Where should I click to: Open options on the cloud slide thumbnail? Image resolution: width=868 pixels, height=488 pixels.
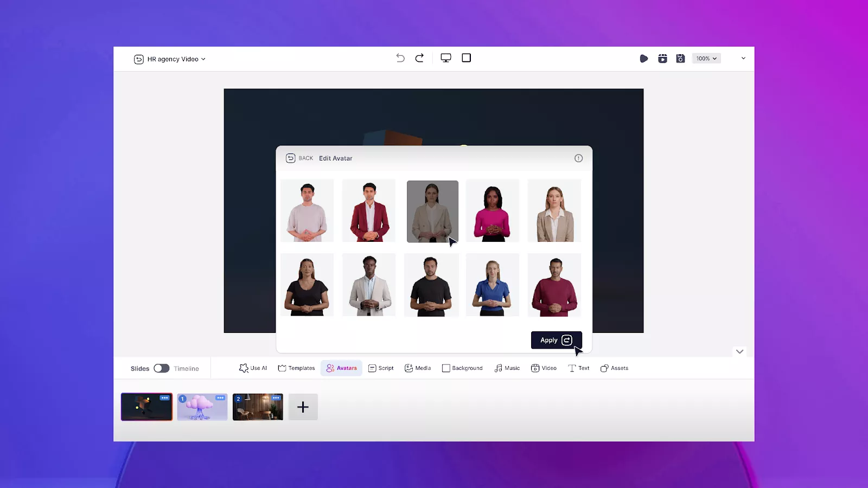click(x=220, y=398)
